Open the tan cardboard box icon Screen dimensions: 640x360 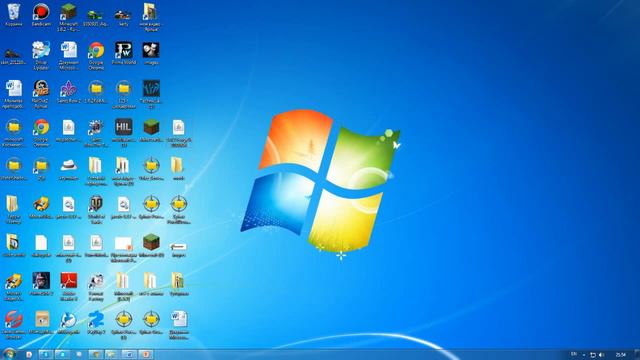[x=41, y=319]
